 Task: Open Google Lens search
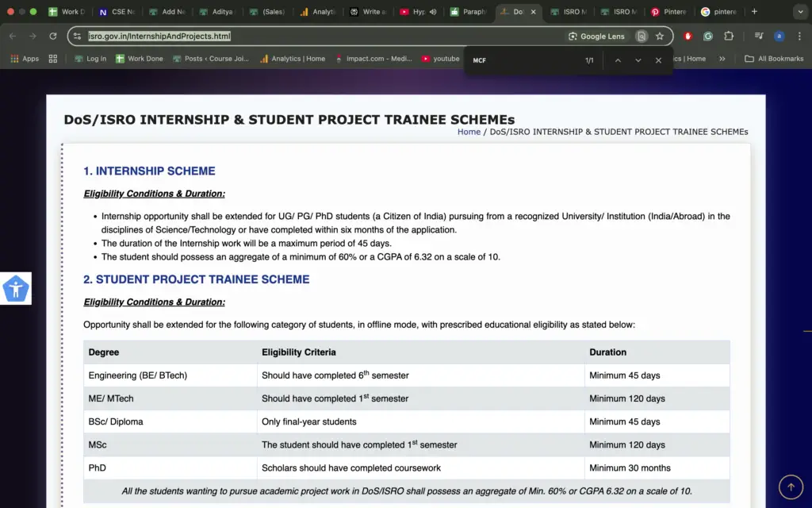[596, 37]
